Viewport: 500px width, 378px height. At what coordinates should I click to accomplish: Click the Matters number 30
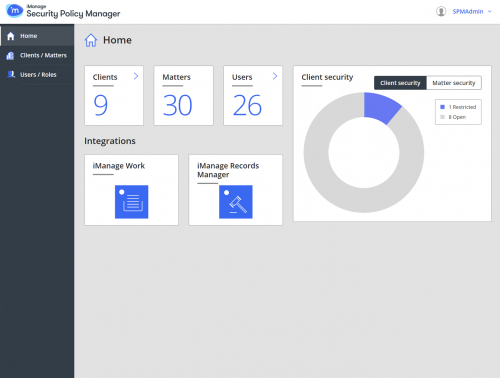(177, 105)
